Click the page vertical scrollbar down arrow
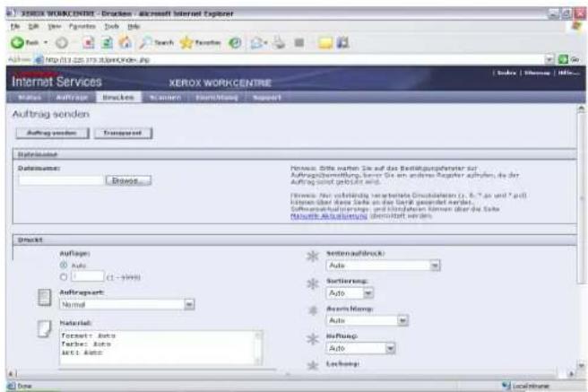 [581, 364]
